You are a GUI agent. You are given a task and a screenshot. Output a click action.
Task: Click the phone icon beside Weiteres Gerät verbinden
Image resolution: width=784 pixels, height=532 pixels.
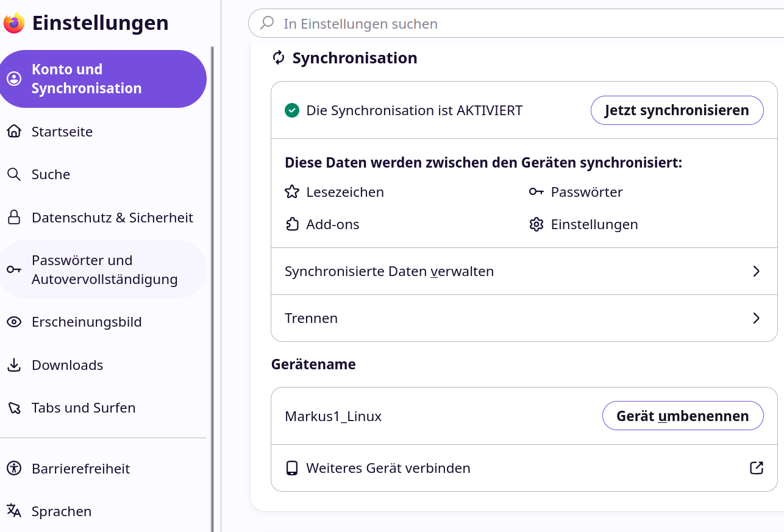(x=292, y=468)
